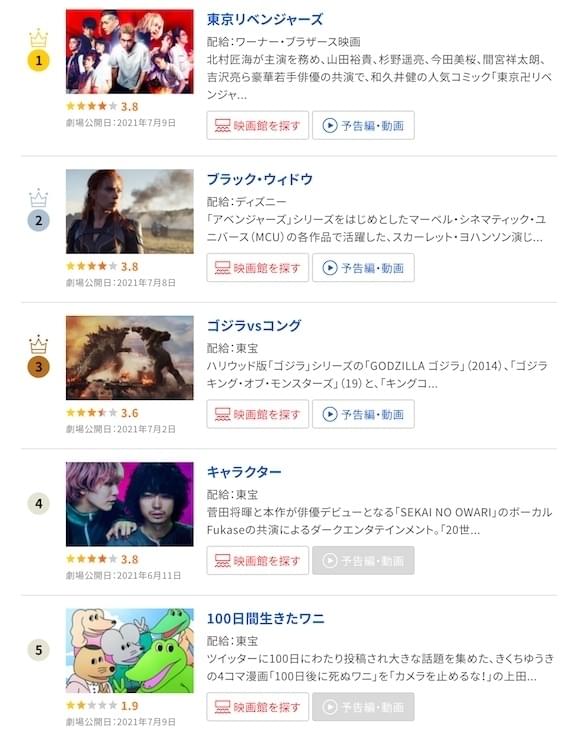The height and width of the screenshot is (740, 581).
Task: Click the 100日間生きたワニ cartoon thumbnail
Action: pos(130,650)
